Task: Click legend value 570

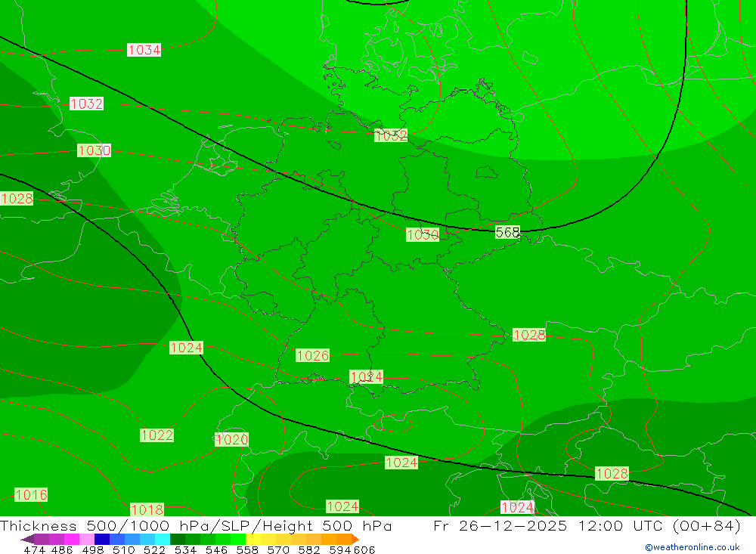Action: (x=277, y=549)
